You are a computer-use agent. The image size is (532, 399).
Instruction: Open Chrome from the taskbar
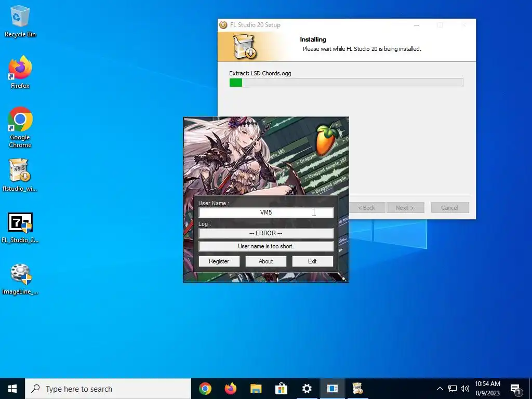pos(205,389)
